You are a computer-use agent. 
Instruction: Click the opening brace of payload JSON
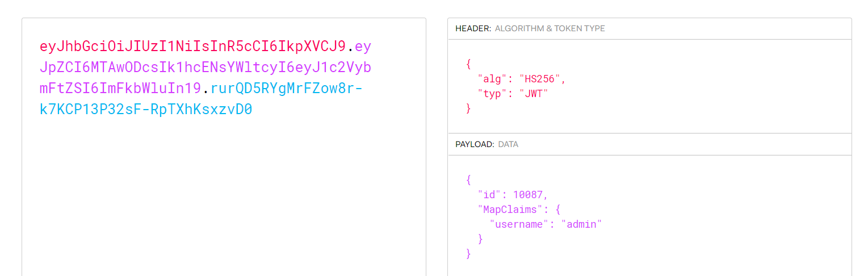coord(469,180)
